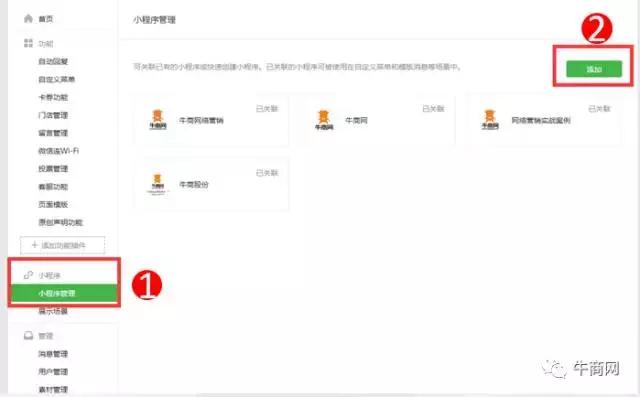The height and width of the screenshot is (397, 640).
Task: Click the 管理 section header
Action: pos(46,336)
